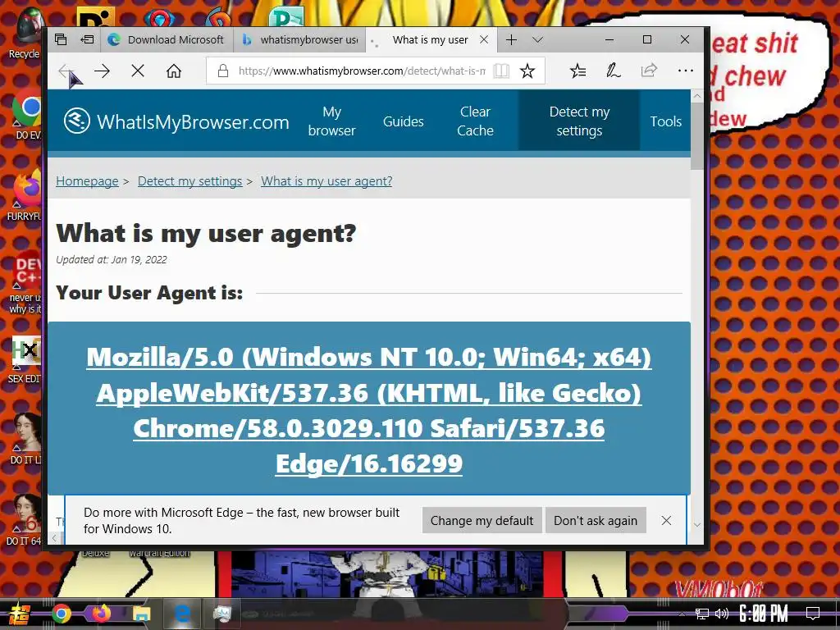Go forward with the forward arrow button

(102, 71)
